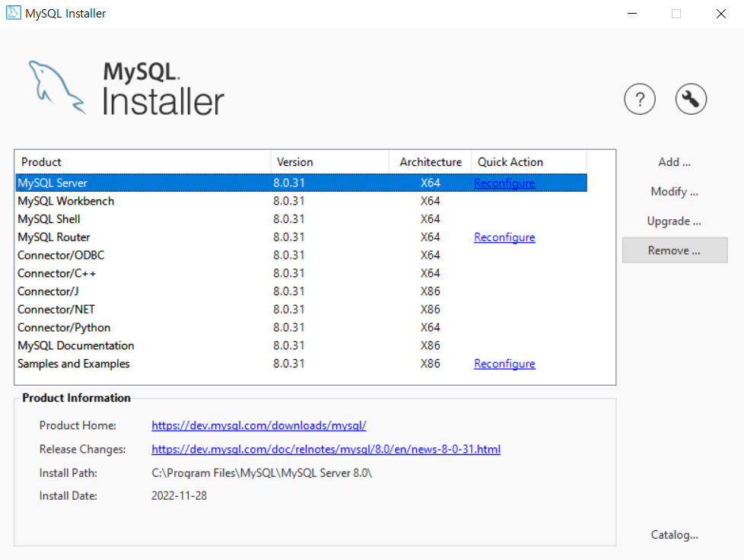Select the Connector/Python row
This screenshot has width=744, height=560.
point(302,327)
